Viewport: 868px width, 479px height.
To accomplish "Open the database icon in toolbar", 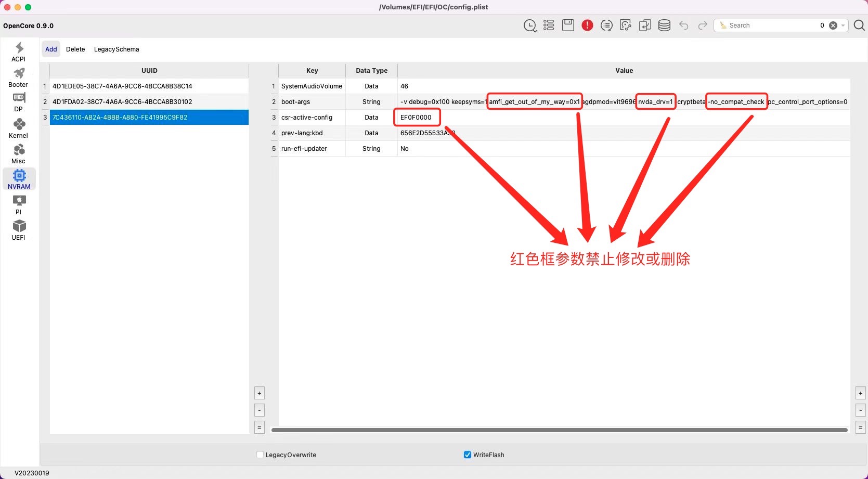I will (x=664, y=25).
